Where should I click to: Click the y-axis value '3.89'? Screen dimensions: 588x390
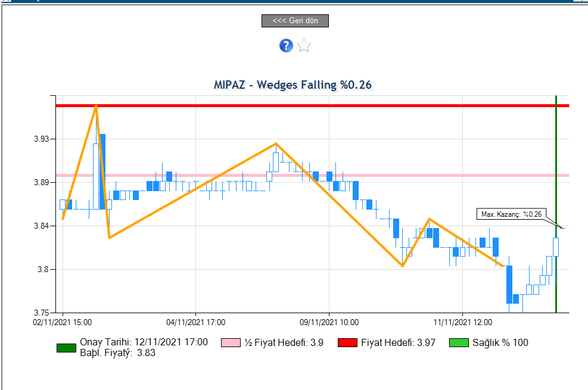41,182
